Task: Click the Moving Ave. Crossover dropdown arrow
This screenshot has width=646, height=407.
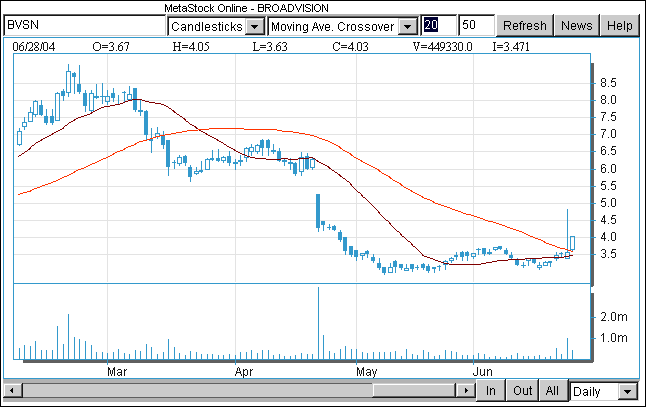Action: pos(408,27)
